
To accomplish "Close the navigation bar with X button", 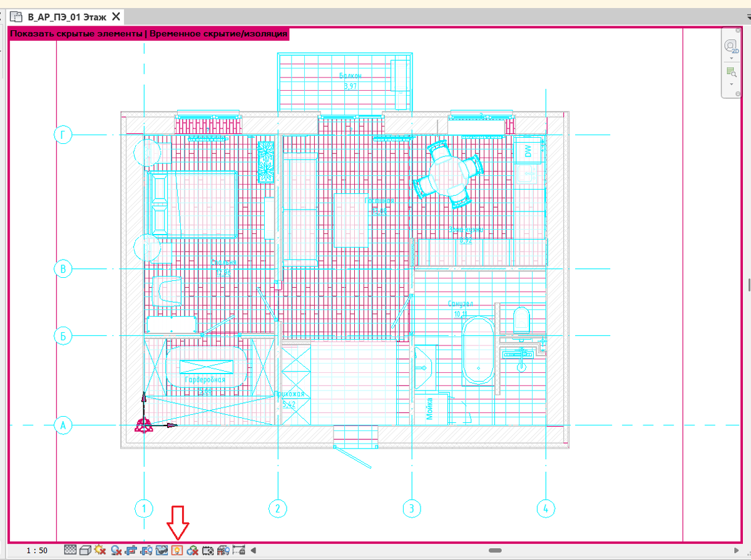I will tap(738, 29).
